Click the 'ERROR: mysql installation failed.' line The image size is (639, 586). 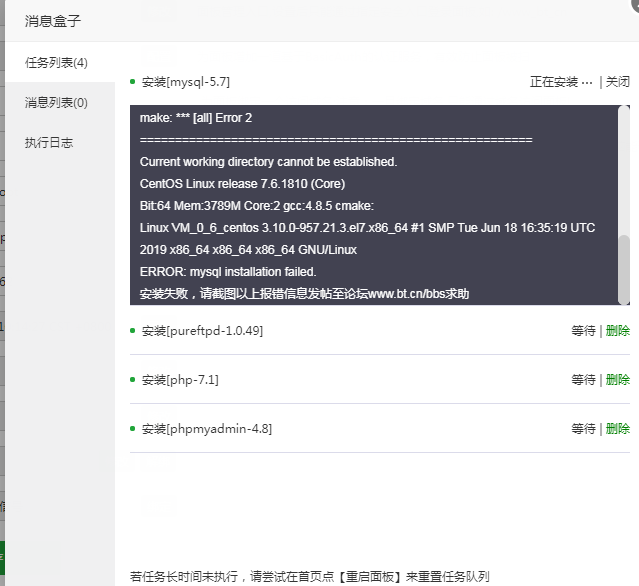click(x=228, y=272)
